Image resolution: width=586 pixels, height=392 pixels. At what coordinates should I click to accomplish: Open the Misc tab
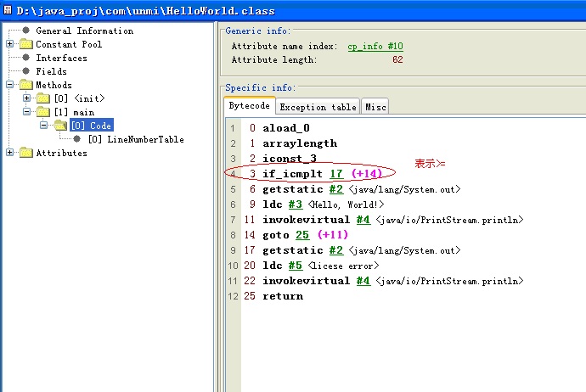pos(375,107)
